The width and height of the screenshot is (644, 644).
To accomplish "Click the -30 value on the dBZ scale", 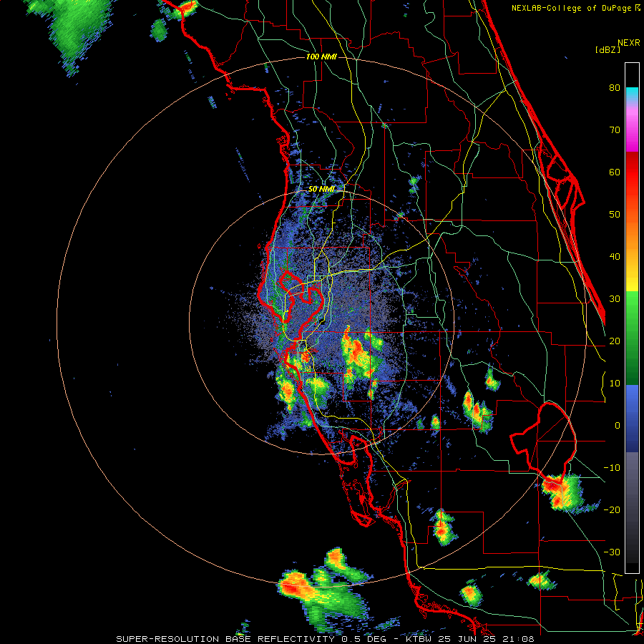I will click(612, 552).
